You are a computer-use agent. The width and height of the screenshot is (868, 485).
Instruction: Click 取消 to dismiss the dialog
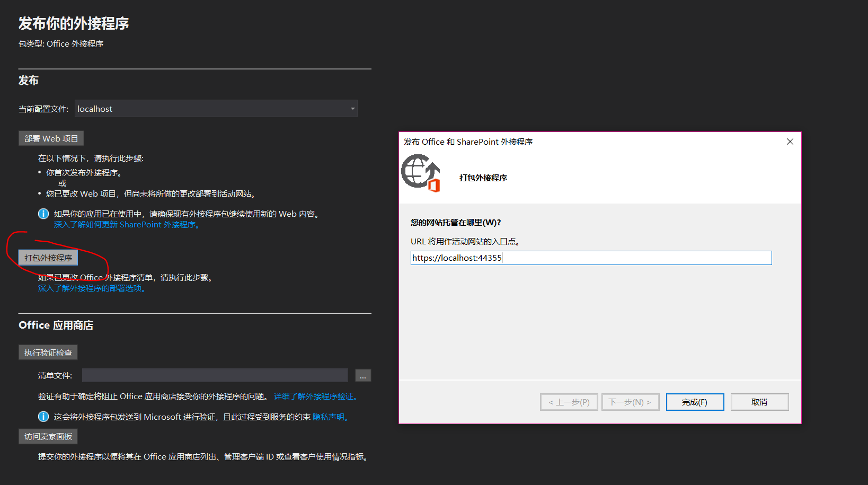pos(759,402)
